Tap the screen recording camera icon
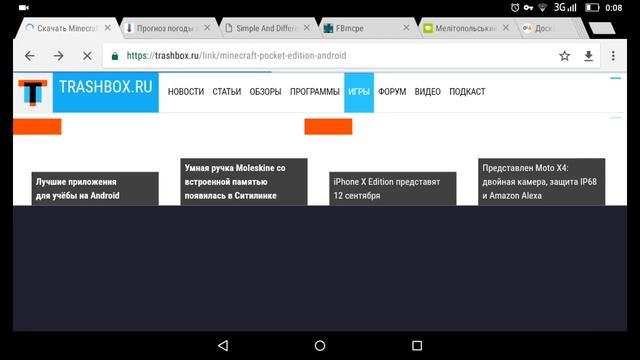The width and height of the screenshot is (640, 360). click(x=24, y=7)
